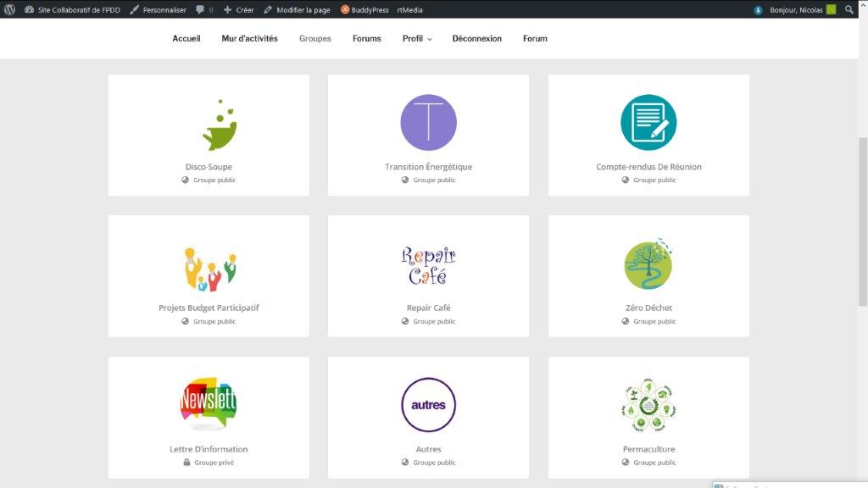Click Modifier la page in admin bar

tap(297, 10)
